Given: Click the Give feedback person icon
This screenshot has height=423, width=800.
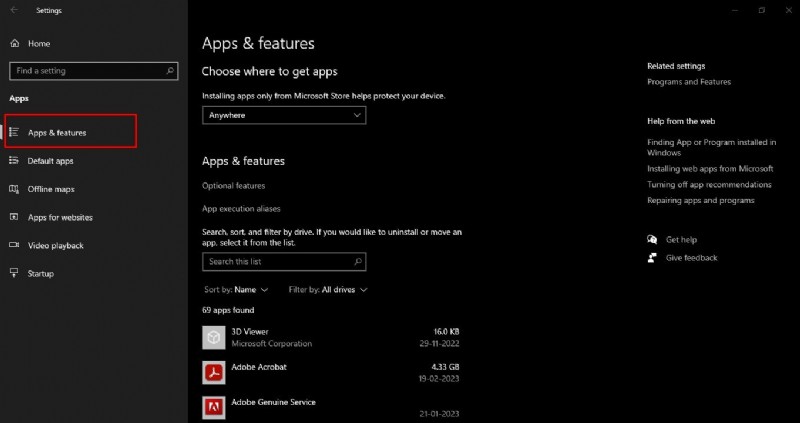Looking at the screenshot, I should pyautogui.click(x=652, y=258).
